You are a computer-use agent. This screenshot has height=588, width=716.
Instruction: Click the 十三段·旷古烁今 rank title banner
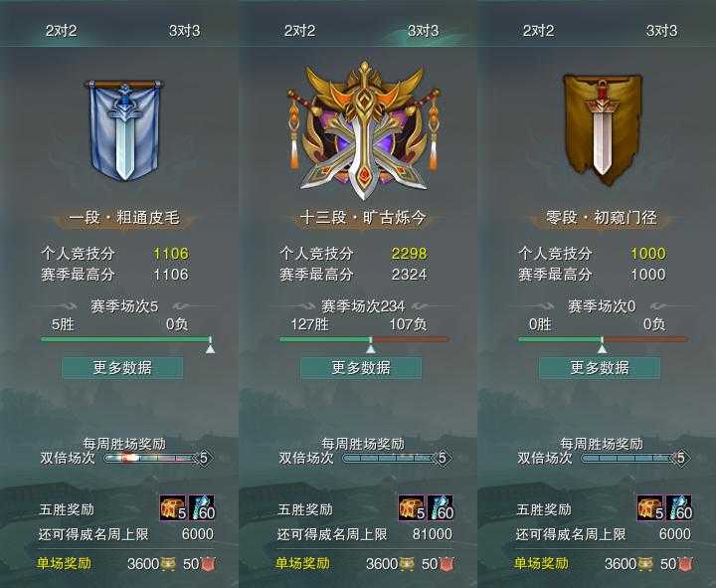point(363,218)
